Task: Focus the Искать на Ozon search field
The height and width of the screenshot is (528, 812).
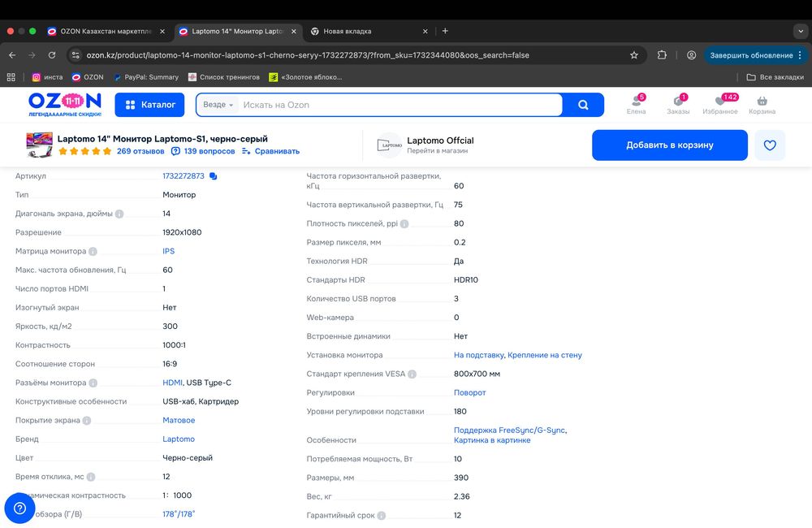Action: pos(401,105)
